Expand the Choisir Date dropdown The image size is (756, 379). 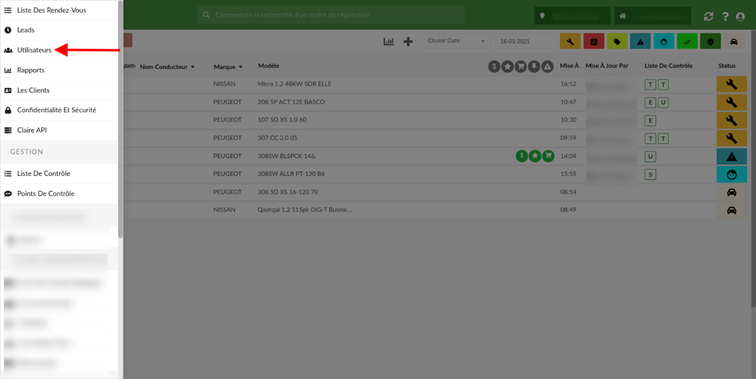point(456,41)
